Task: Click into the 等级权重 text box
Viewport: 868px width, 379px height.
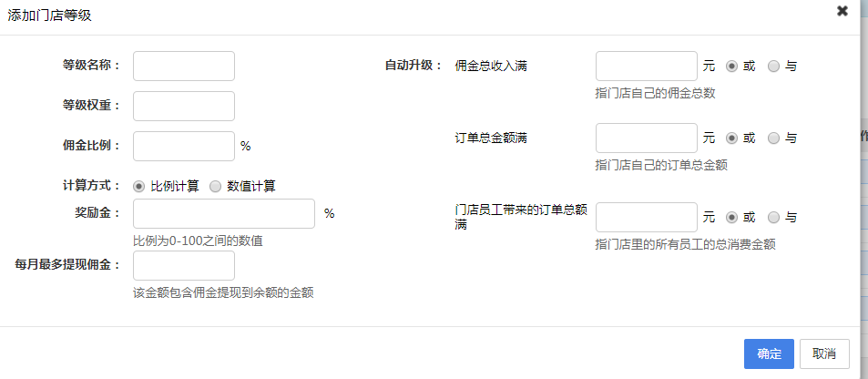Action: 184,106
